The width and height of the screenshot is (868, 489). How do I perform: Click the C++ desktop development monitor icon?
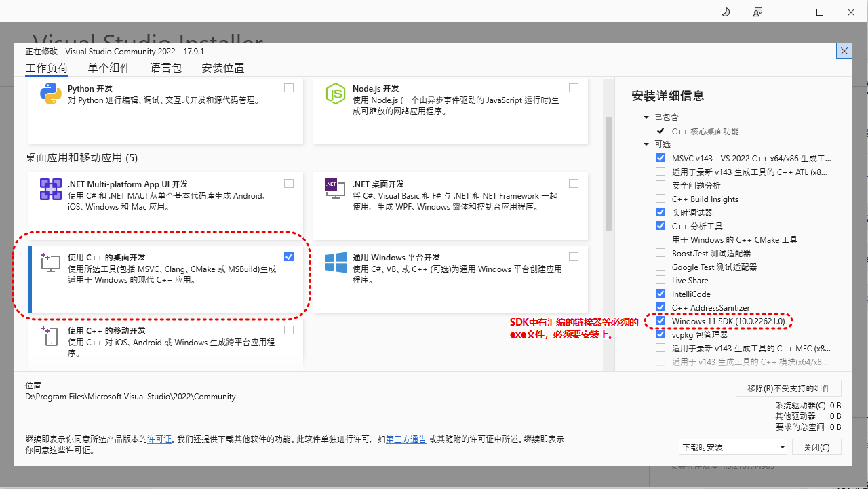click(x=51, y=262)
